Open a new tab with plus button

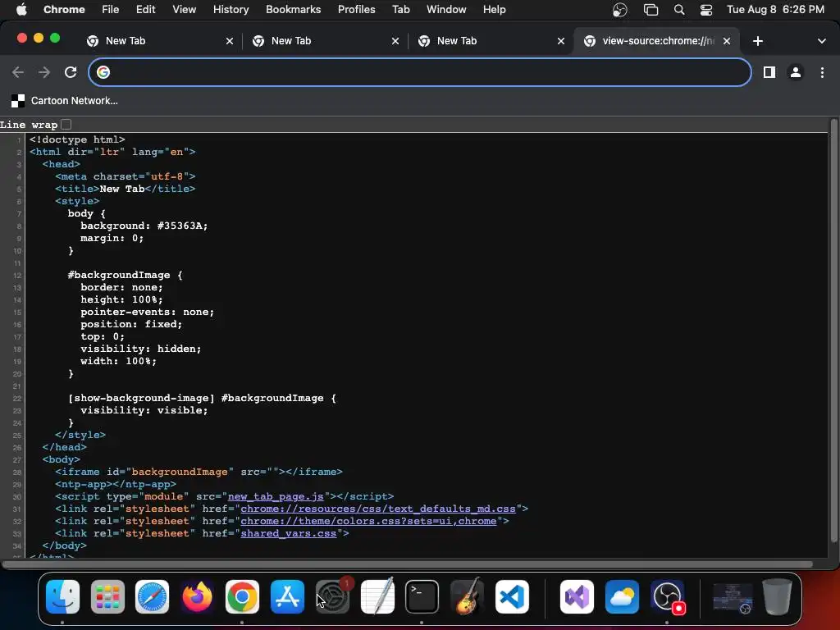757,41
